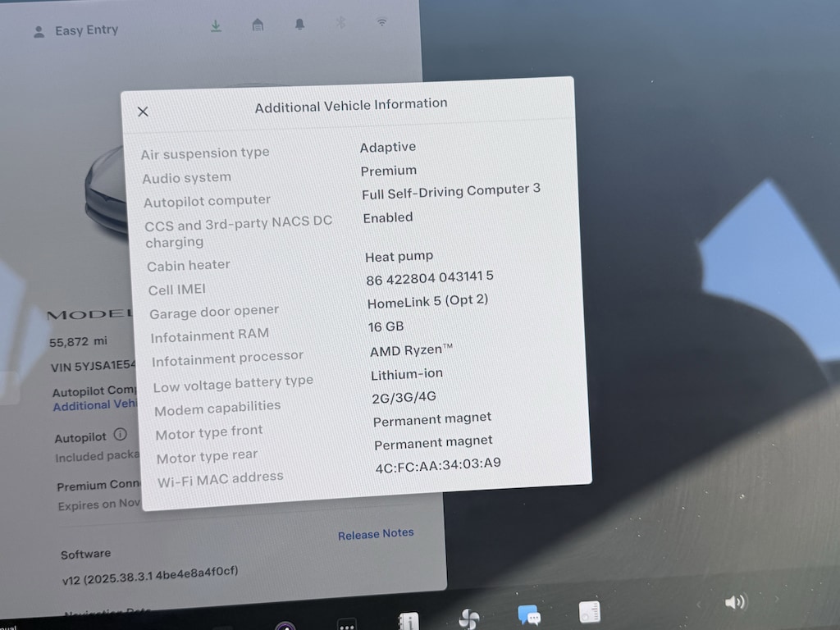The height and width of the screenshot is (630, 840).
Task: Tap the Full Self-Driving Computer 3 value
Action: coord(450,192)
